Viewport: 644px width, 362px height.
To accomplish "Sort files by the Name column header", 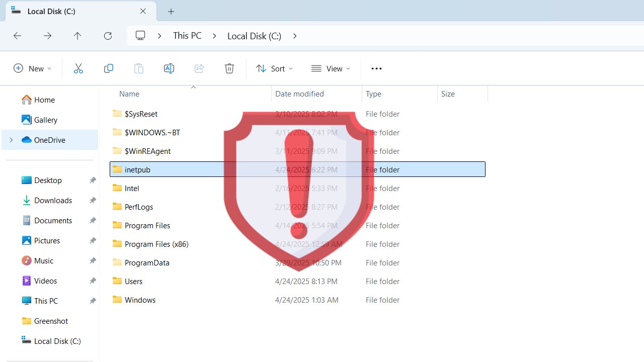I will [x=129, y=94].
